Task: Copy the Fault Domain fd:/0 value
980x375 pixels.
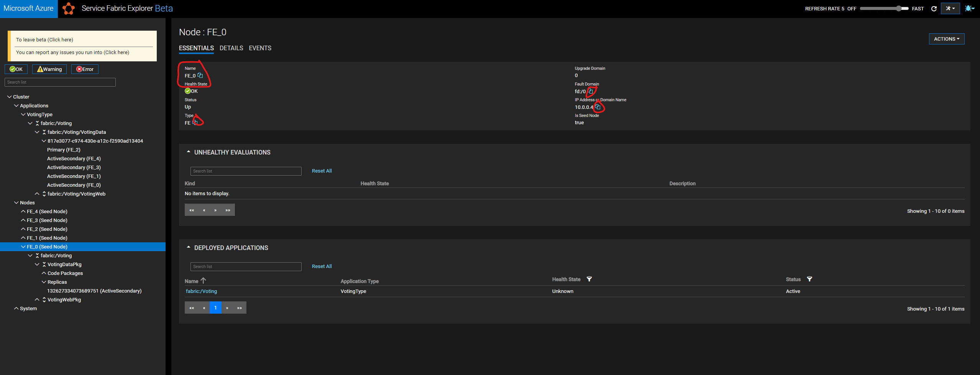Action: click(x=591, y=91)
